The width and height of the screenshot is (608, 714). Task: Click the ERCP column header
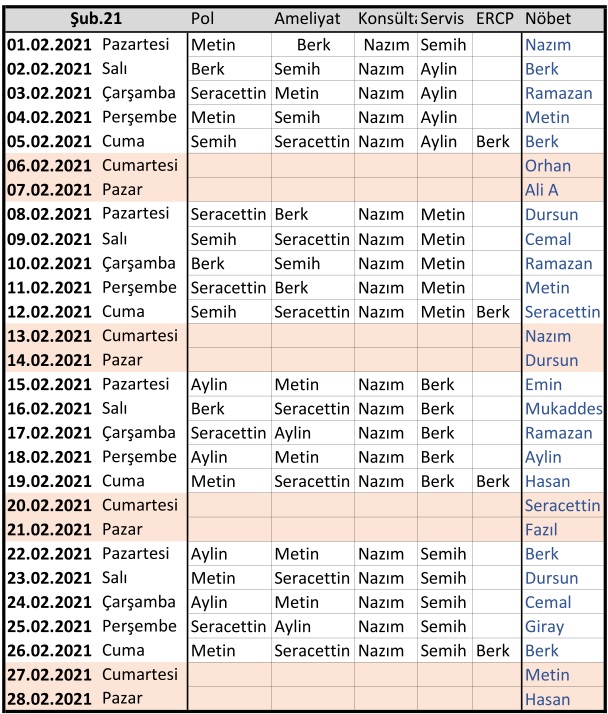tap(495, 19)
